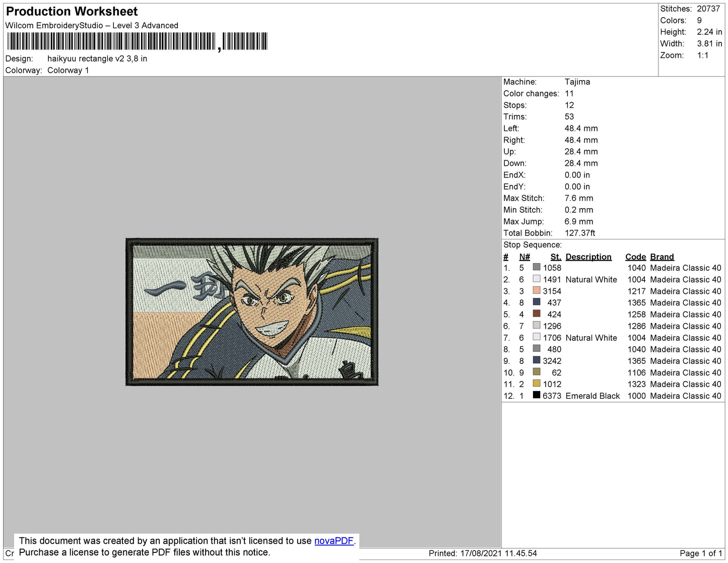This screenshot has height=563, width=728.
Task: Click the Colors value '9'
Action: pyautogui.click(x=699, y=20)
